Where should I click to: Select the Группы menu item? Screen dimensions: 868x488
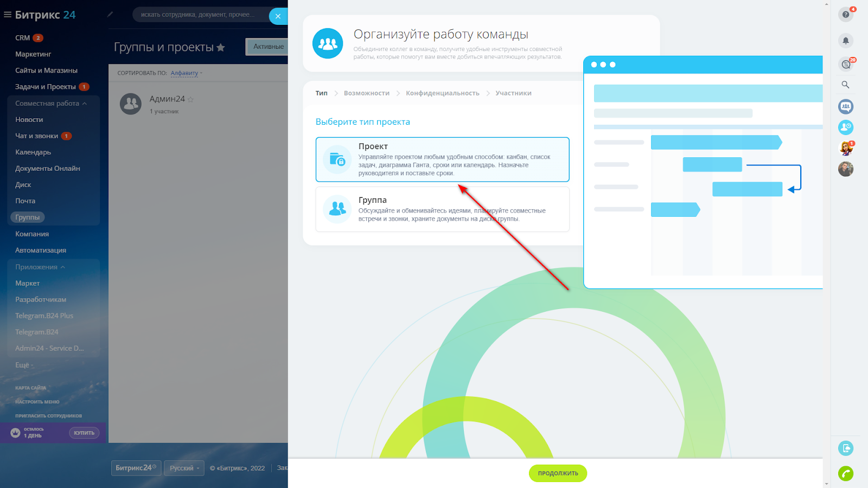coord(28,217)
